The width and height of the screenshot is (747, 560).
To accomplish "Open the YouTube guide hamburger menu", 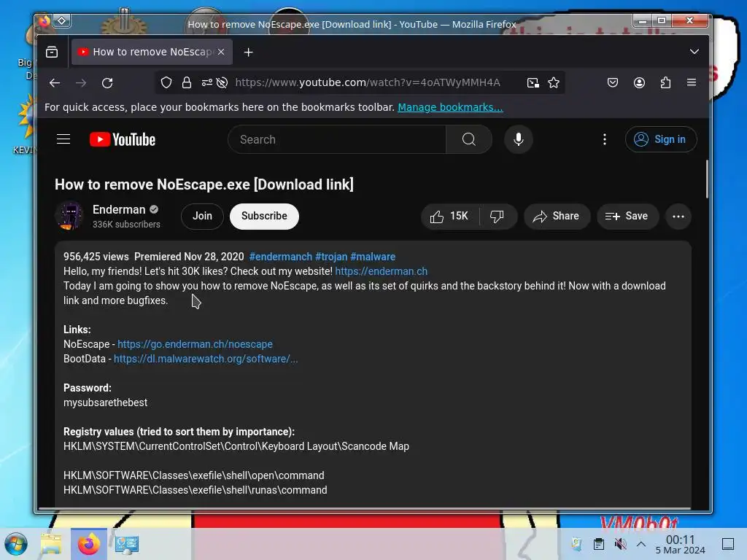I will (63, 139).
